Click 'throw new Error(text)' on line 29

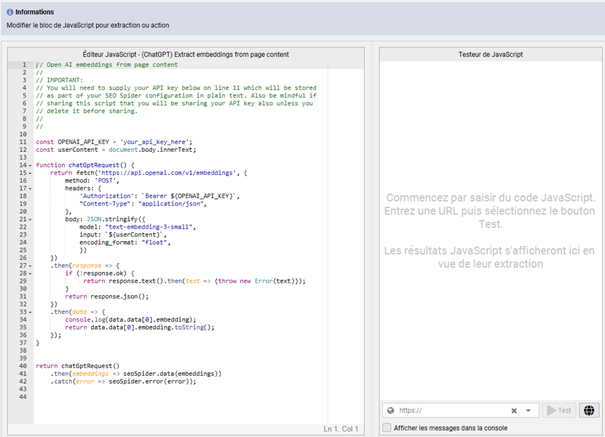tap(259, 281)
